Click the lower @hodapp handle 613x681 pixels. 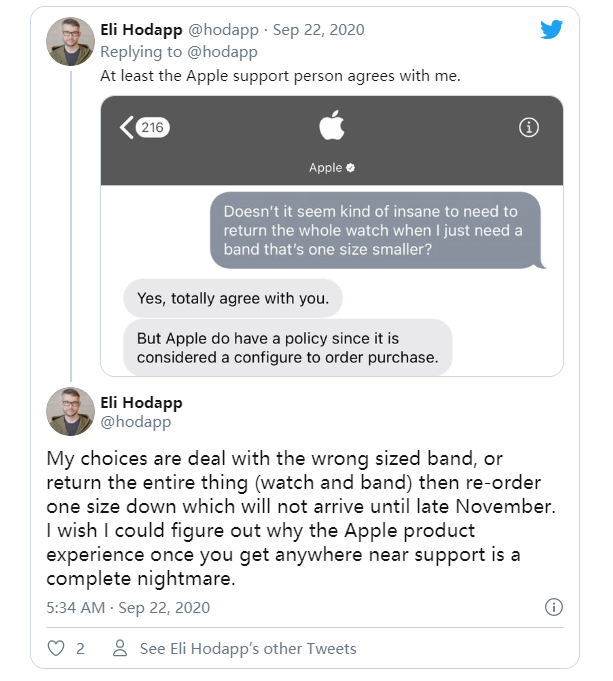(135, 422)
